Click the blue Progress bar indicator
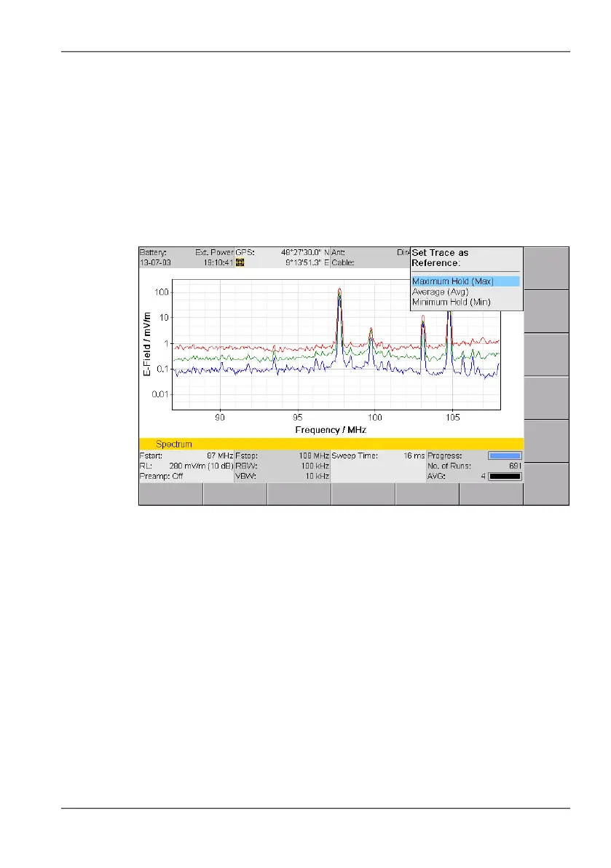 [x=504, y=456]
